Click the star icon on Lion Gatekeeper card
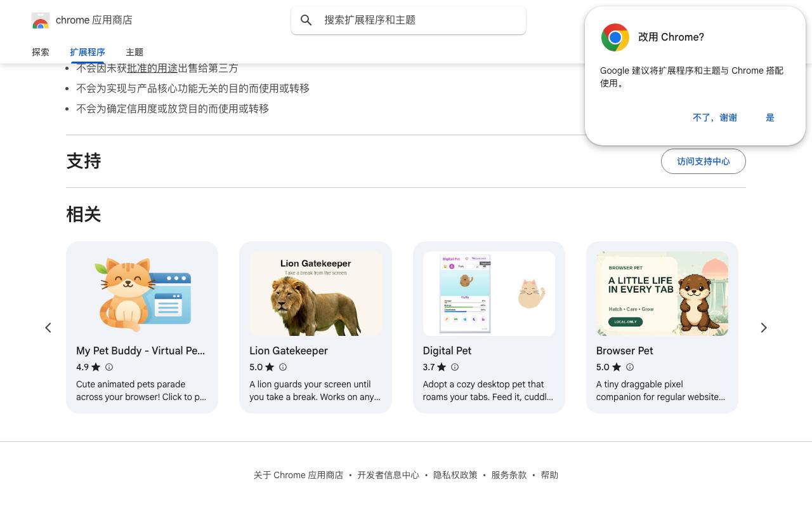Viewport: 812px width, 508px height. [270, 367]
